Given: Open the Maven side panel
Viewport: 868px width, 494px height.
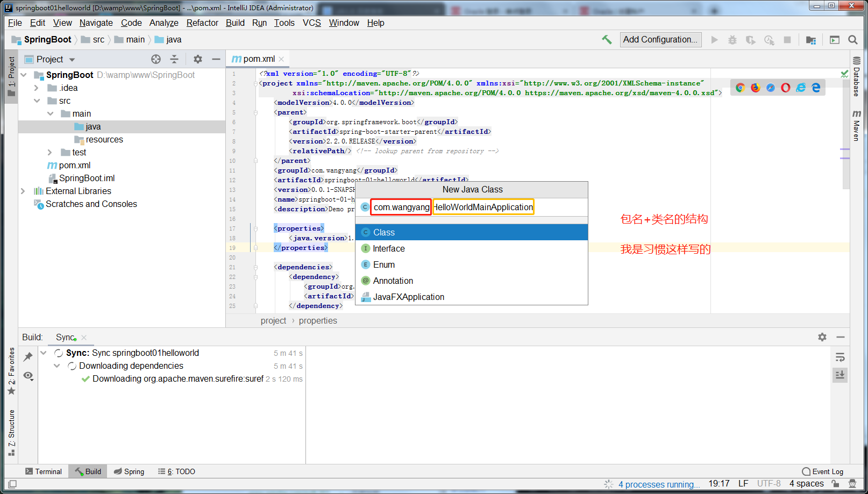Looking at the screenshot, I should tap(857, 125).
